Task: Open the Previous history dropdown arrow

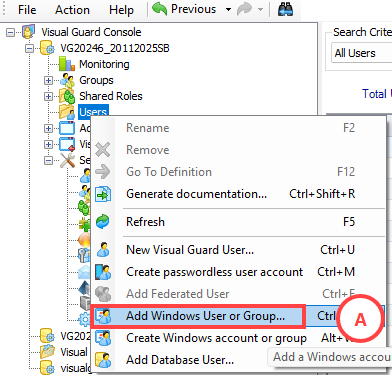Action: tap(228, 9)
